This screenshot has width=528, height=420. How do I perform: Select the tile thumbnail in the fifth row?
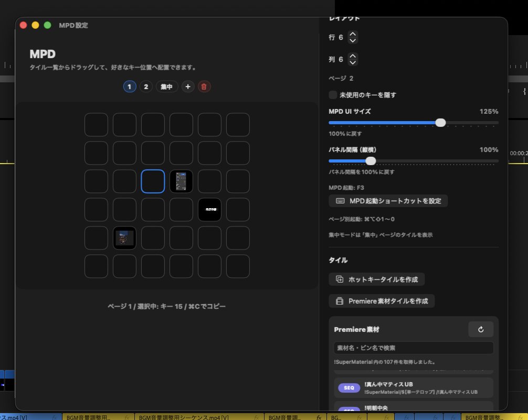coord(124,238)
